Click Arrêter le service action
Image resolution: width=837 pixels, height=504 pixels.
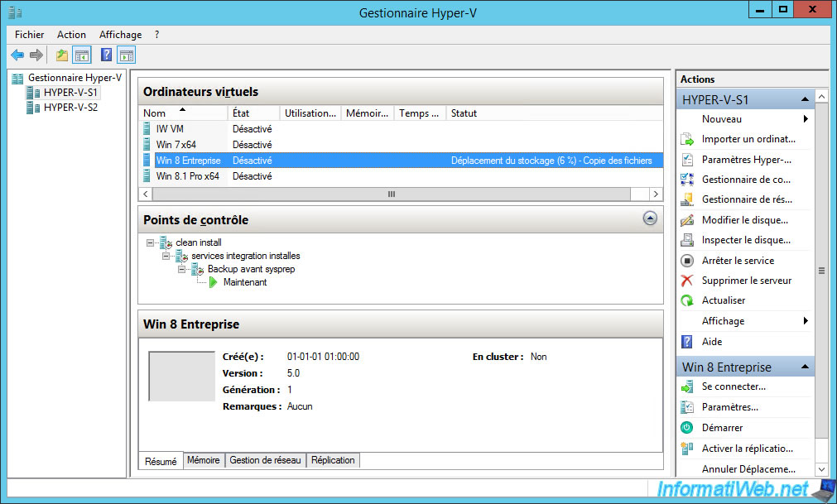click(x=738, y=261)
